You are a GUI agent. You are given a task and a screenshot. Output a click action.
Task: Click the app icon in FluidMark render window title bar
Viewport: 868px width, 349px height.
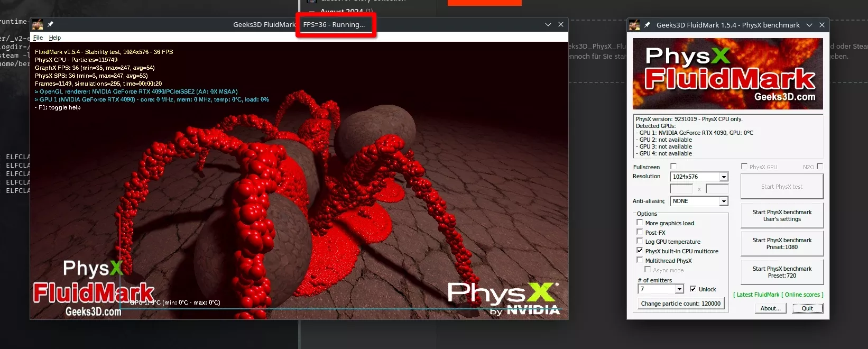pyautogui.click(x=37, y=24)
